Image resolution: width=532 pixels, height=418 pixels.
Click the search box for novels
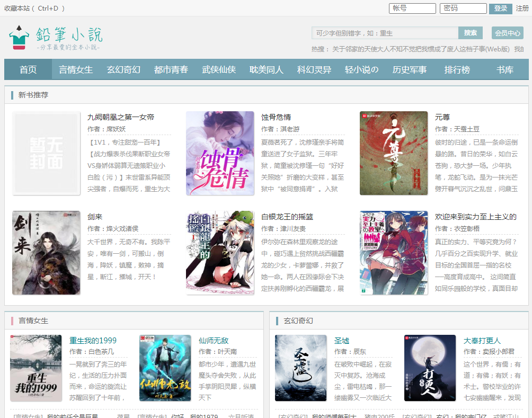385,33
